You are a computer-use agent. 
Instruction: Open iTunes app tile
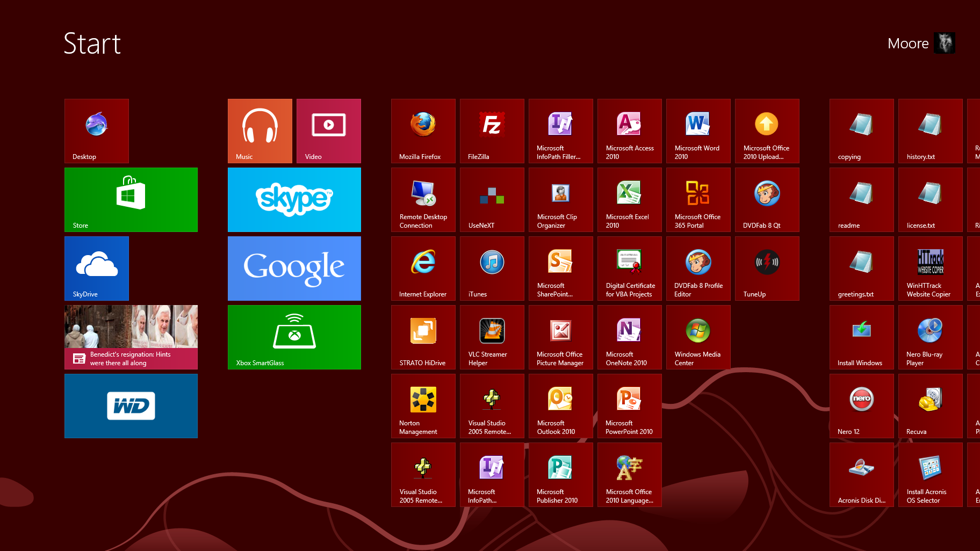(x=492, y=268)
